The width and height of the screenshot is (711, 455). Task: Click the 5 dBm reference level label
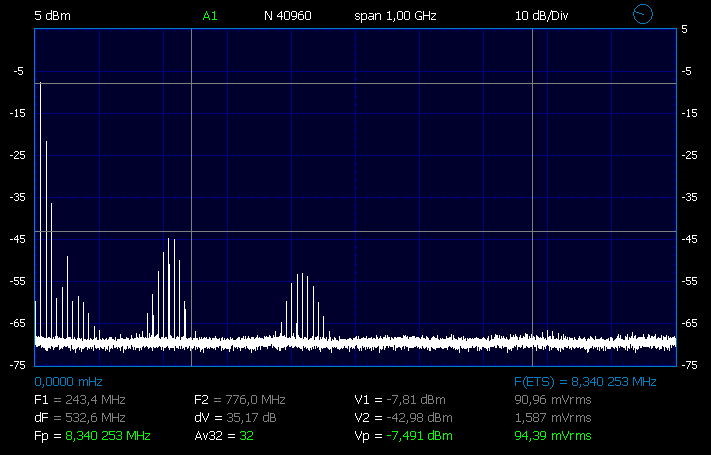tap(52, 16)
